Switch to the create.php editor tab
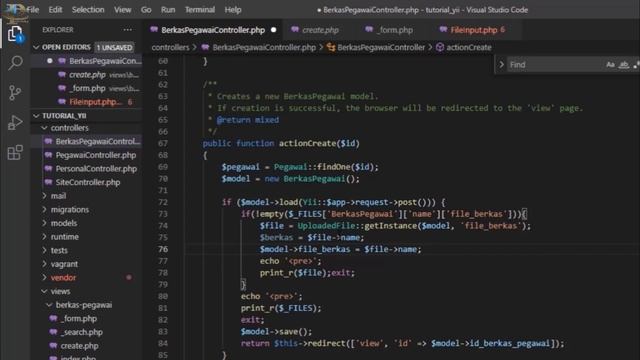640x360 pixels. 320,30
